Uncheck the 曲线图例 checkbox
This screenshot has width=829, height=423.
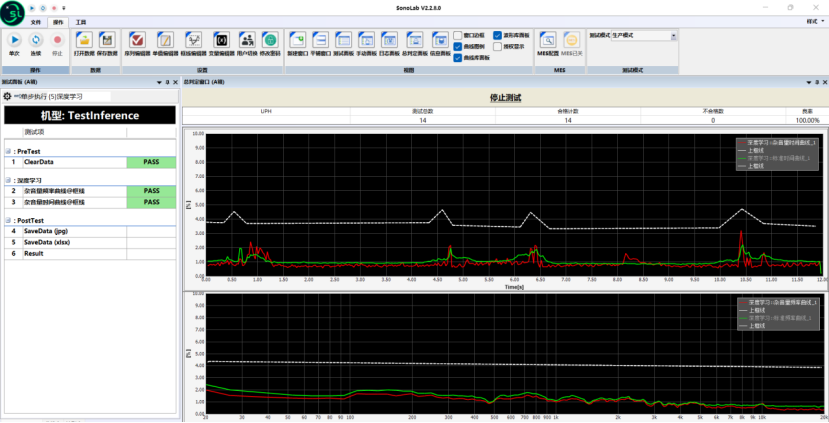tap(458, 46)
